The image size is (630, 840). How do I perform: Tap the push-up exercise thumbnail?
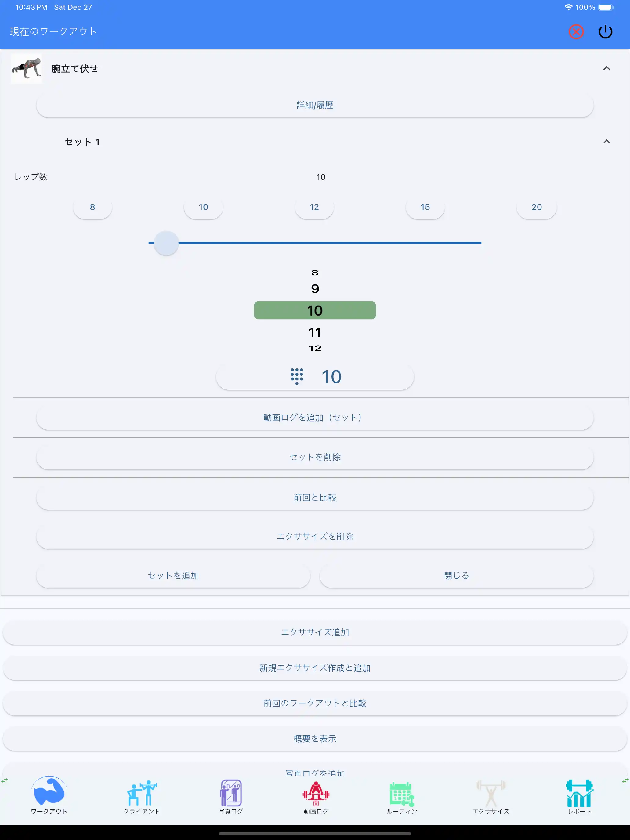(x=27, y=69)
